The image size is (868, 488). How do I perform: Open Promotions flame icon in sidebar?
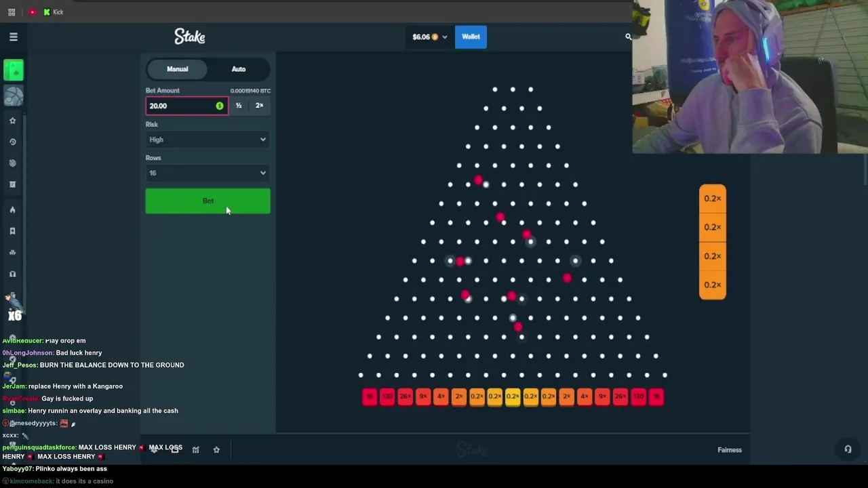[12, 210]
